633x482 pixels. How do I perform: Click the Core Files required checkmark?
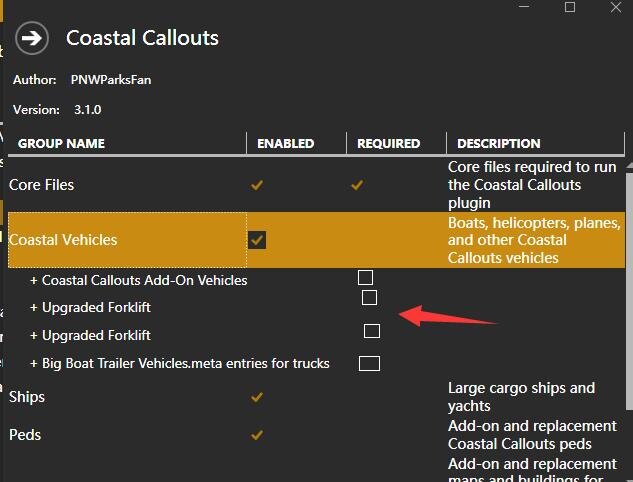click(x=357, y=185)
